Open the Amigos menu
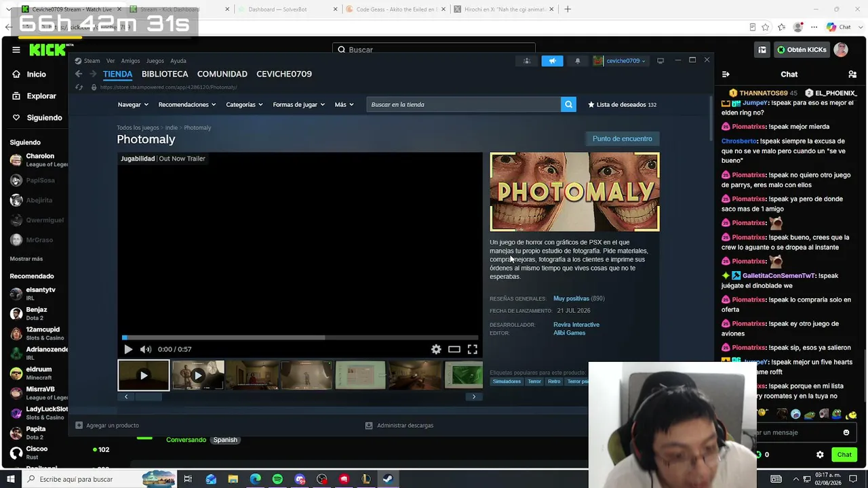Image resolution: width=868 pixels, height=488 pixels. 130,61
